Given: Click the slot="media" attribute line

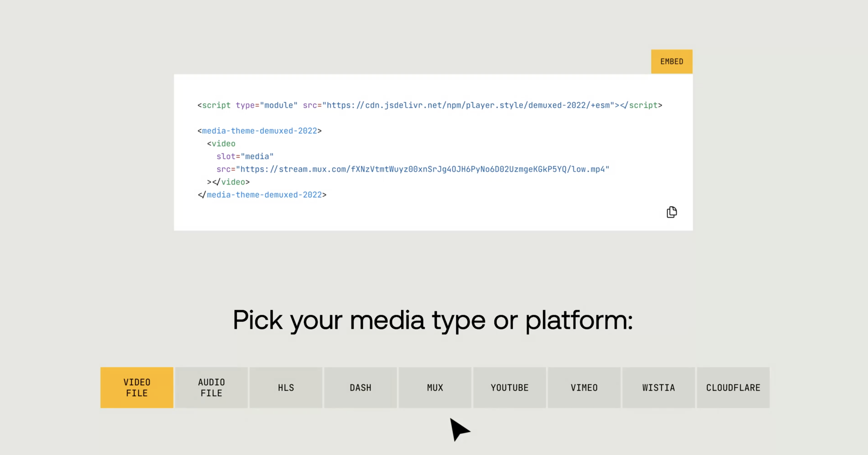Looking at the screenshot, I should pyautogui.click(x=245, y=157).
